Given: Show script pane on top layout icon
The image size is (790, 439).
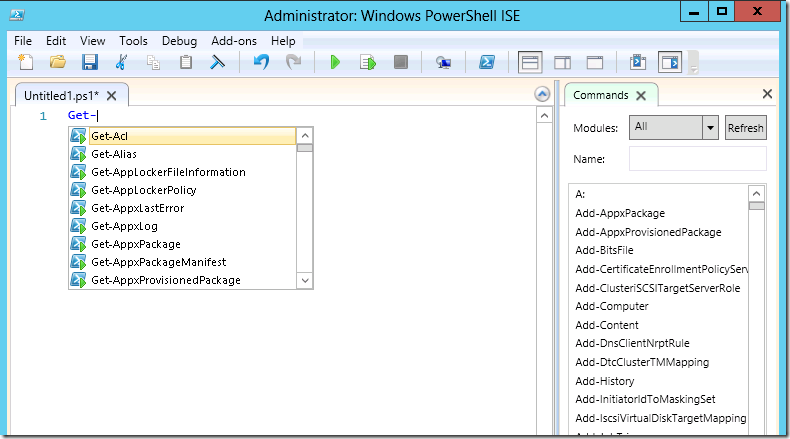Looking at the screenshot, I should point(530,62).
